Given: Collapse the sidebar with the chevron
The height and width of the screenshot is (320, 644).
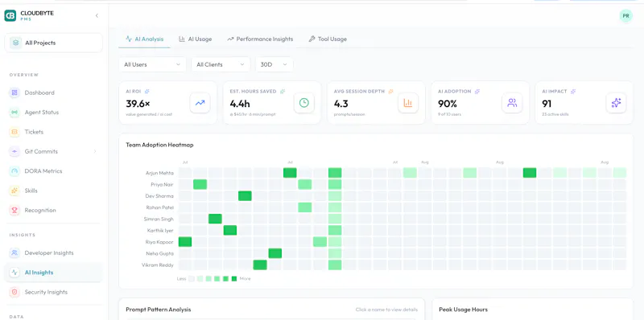Looking at the screenshot, I should 97,15.
